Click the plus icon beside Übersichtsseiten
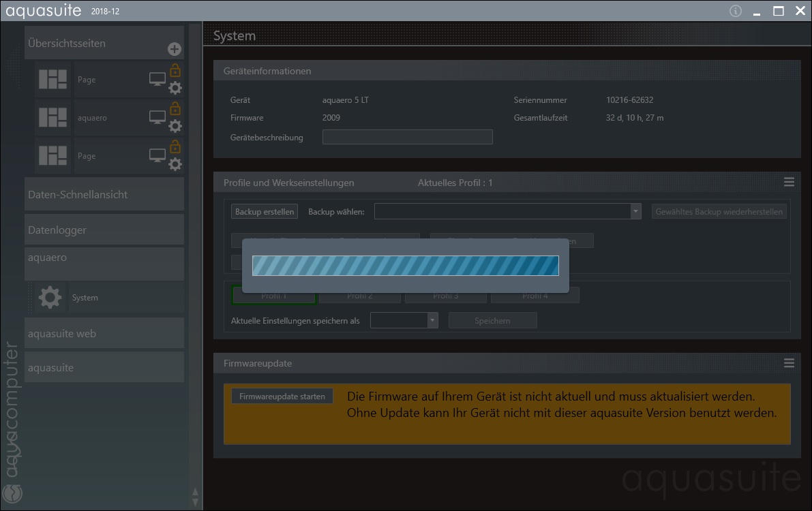The image size is (812, 511). (x=175, y=49)
